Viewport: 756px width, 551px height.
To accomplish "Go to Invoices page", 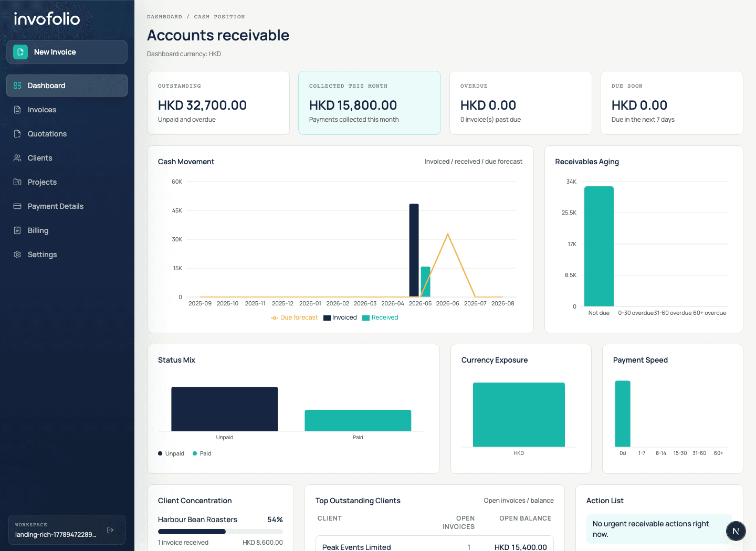I will pyautogui.click(x=67, y=110).
